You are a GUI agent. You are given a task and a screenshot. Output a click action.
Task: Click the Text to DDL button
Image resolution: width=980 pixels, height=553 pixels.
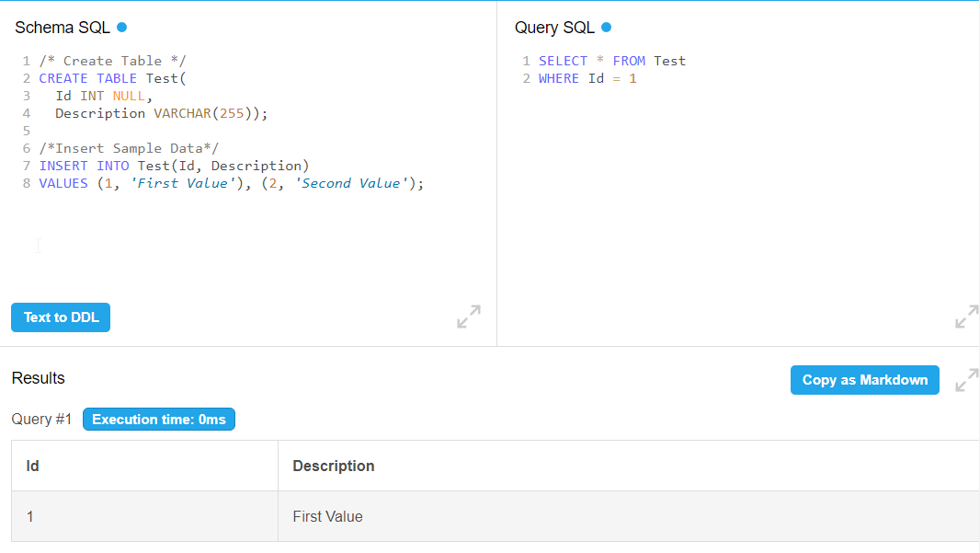(61, 317)
